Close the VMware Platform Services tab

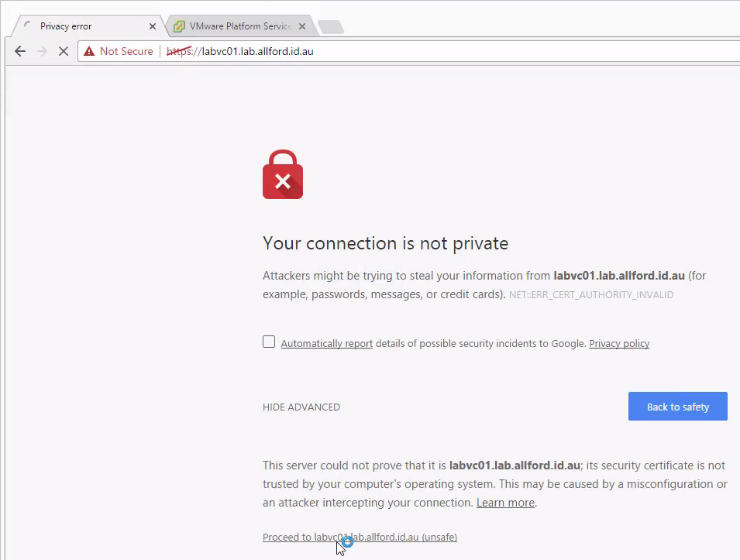pyautogui.click(x=302, y=26)
